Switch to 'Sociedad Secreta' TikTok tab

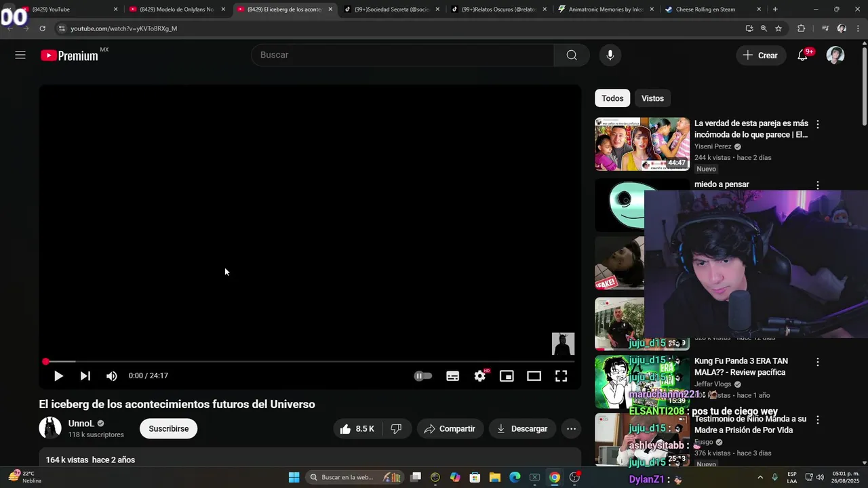tap(393, 9)
